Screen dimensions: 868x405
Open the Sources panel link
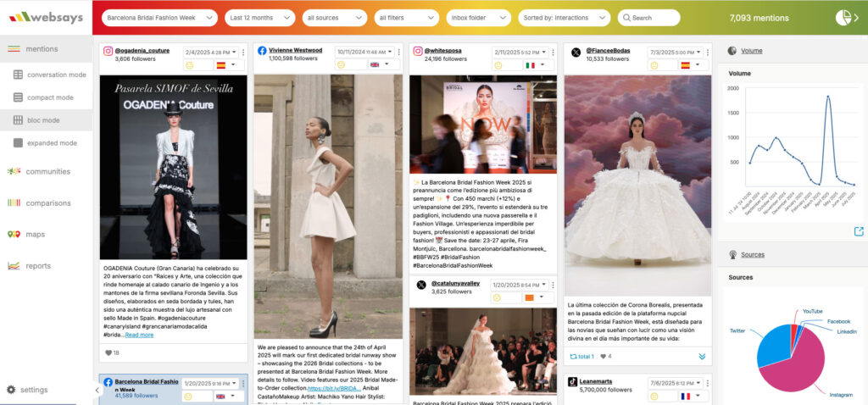(x=753, y=254)
